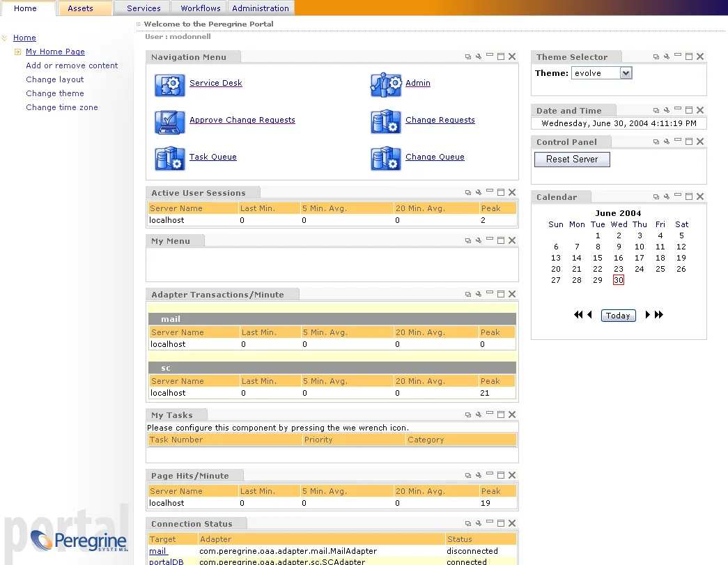
Task: Click the Change theme sidebar link
Action: 55,93
